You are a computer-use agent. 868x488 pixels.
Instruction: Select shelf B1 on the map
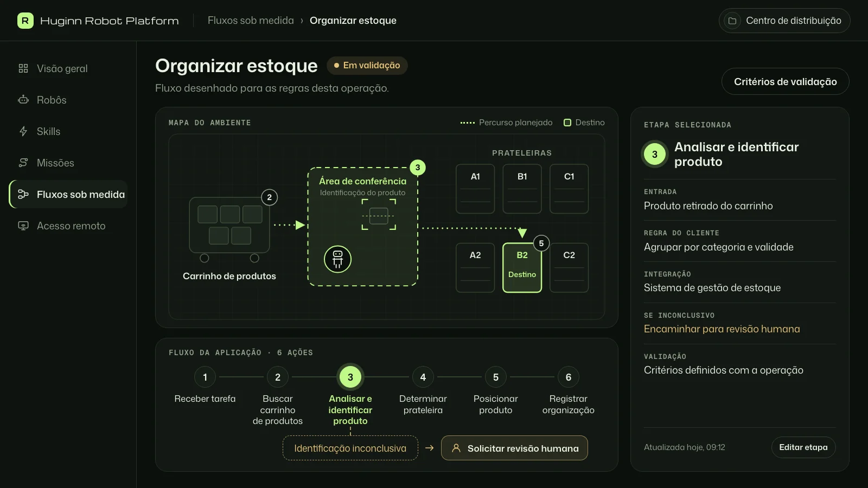522,189
